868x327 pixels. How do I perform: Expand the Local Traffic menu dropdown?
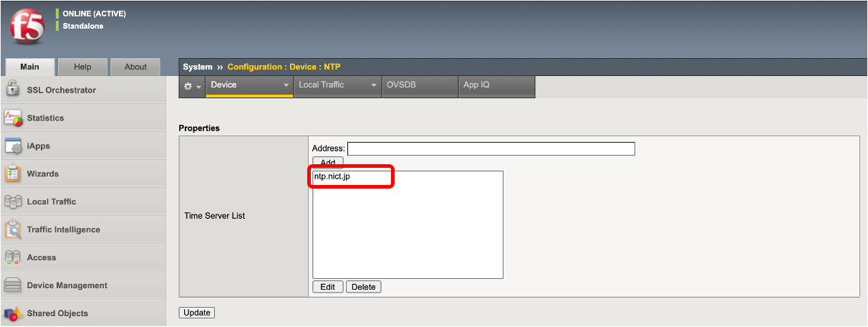[x=373, y=85]
